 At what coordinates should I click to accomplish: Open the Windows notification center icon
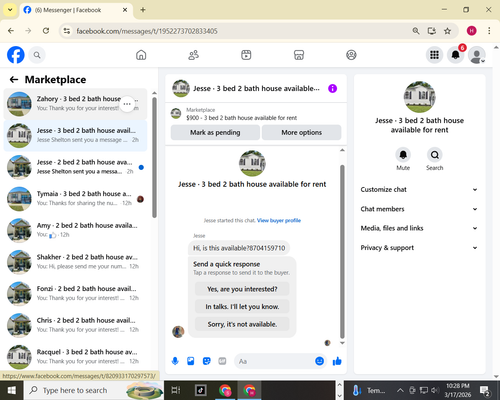pos(485,390)
